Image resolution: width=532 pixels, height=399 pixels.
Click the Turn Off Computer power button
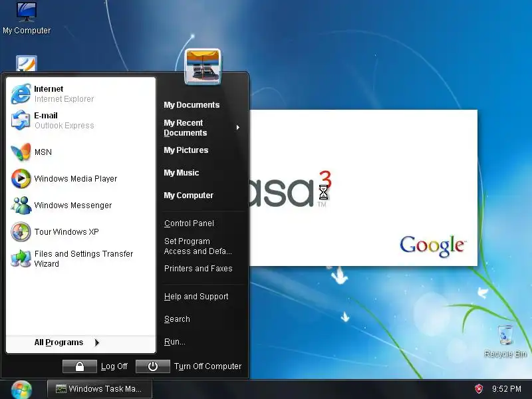coord(153,366)
